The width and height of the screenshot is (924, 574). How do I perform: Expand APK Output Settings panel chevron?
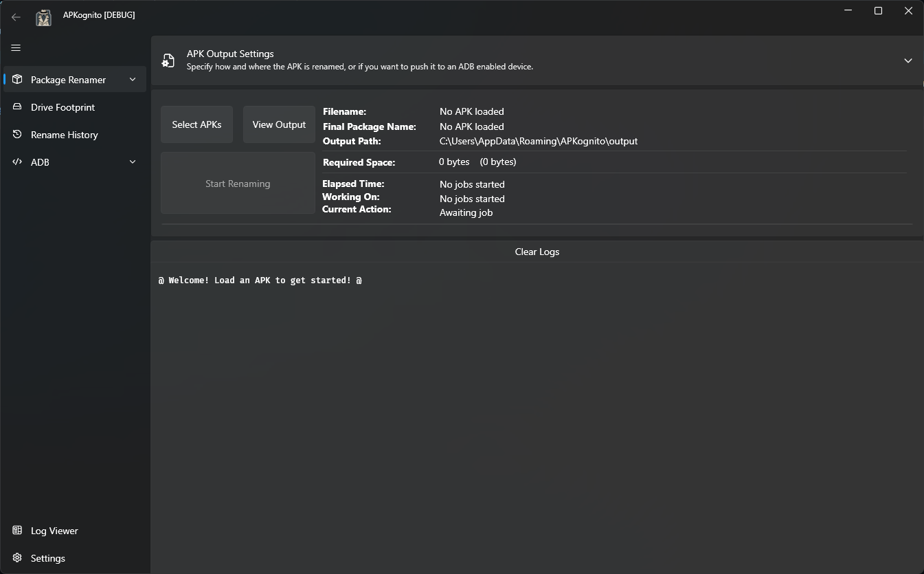click(x=908, y=60)
